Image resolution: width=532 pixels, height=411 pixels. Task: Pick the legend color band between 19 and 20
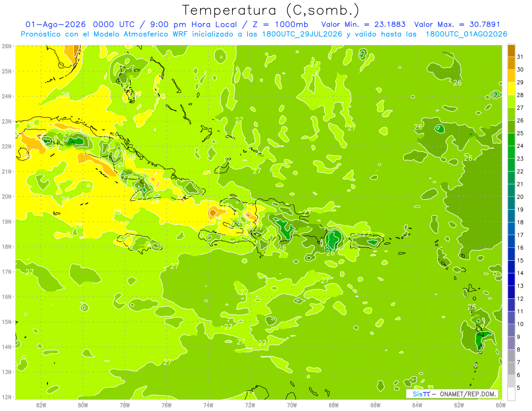point(511,203)
